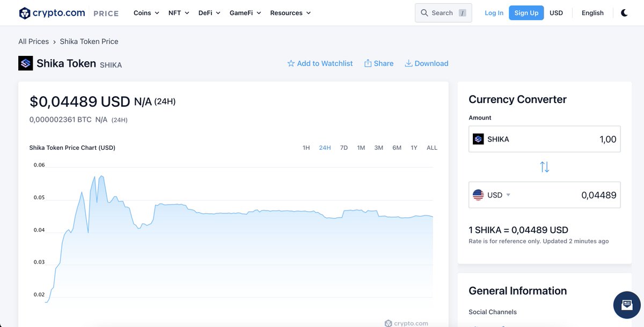
Task: Click the Social Channels label
Action: [493, 312]
